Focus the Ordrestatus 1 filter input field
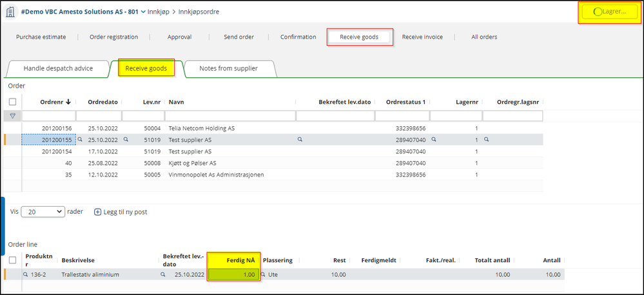644x295 pixels. click(x=402, y=116)
